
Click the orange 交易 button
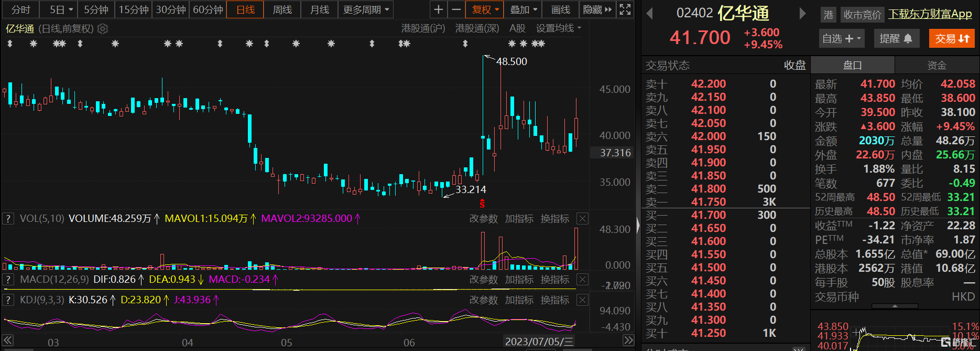(x=952, y=38)
